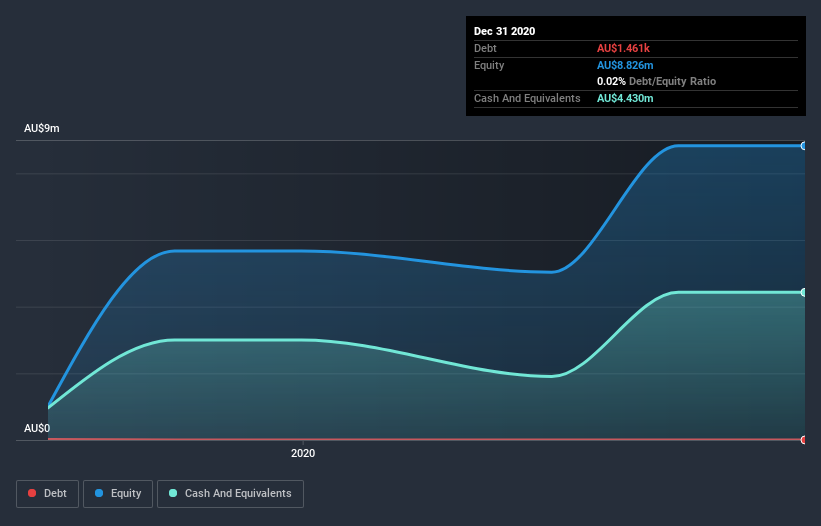
Task: Toggle the Equity legend button
Action: (118, 494)
